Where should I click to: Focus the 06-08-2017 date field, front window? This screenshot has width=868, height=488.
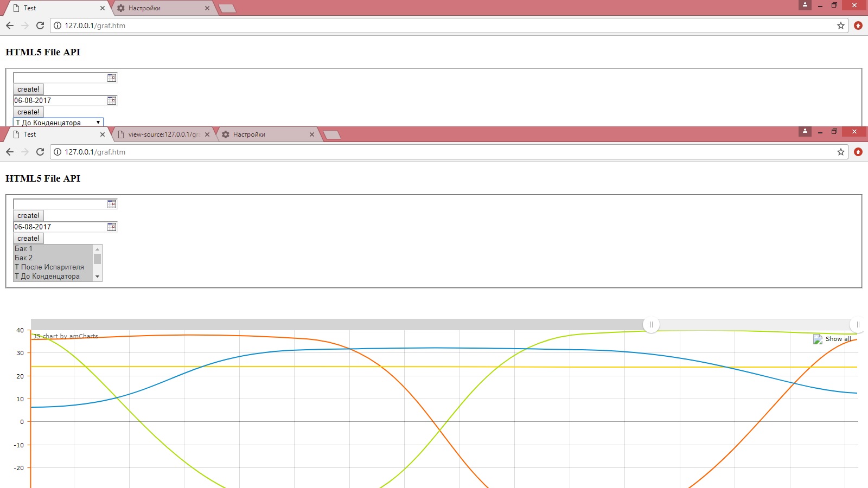pos(60,227)
